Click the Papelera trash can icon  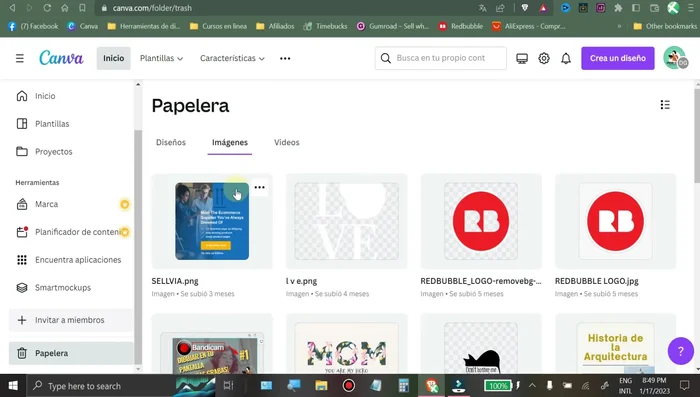pyautogui.click(x=22, y=353)
